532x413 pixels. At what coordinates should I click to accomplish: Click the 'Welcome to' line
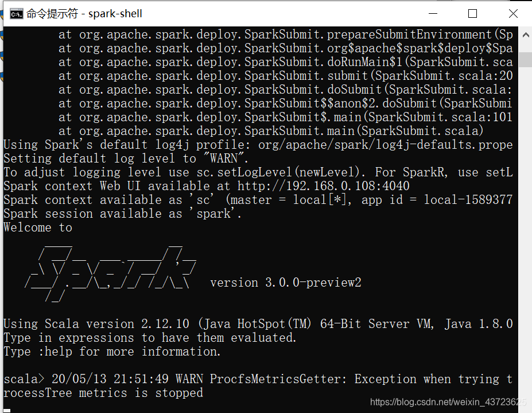[38, 227]
